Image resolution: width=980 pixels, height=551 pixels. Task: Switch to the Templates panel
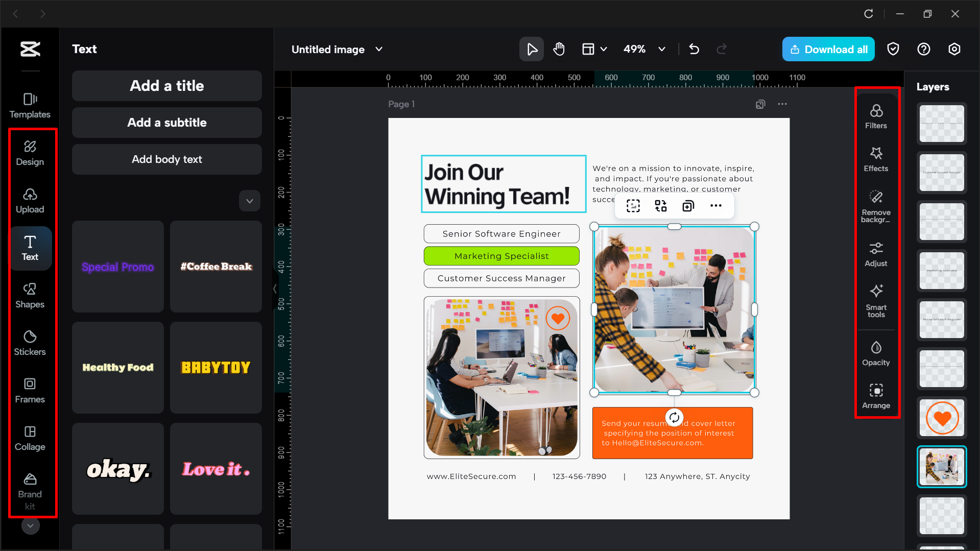tap(30, 105)
